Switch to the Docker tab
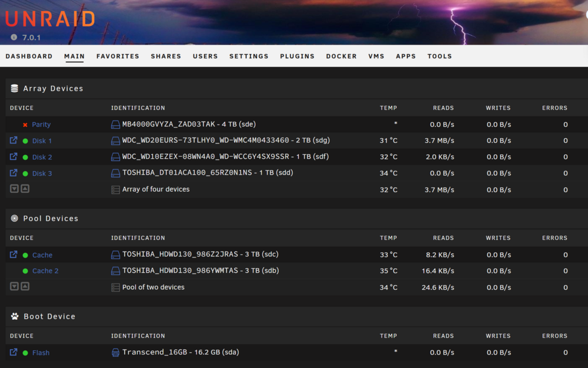Image resolution: width=588 pixels, height=368 pixels. click(x=341, y=56)
